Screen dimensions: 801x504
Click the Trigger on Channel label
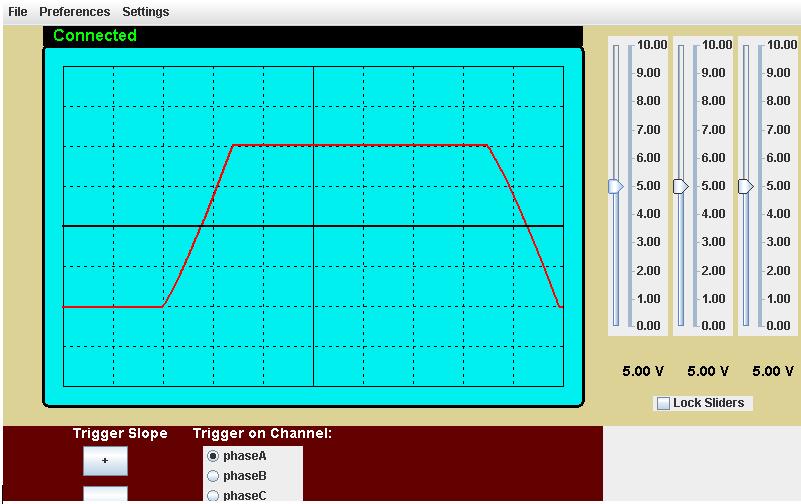pos(262,434)
